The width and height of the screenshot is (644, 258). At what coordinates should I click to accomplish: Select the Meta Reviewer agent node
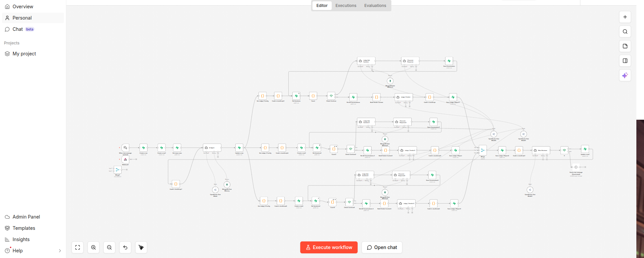pyautogui.click(x=541, y=150)
